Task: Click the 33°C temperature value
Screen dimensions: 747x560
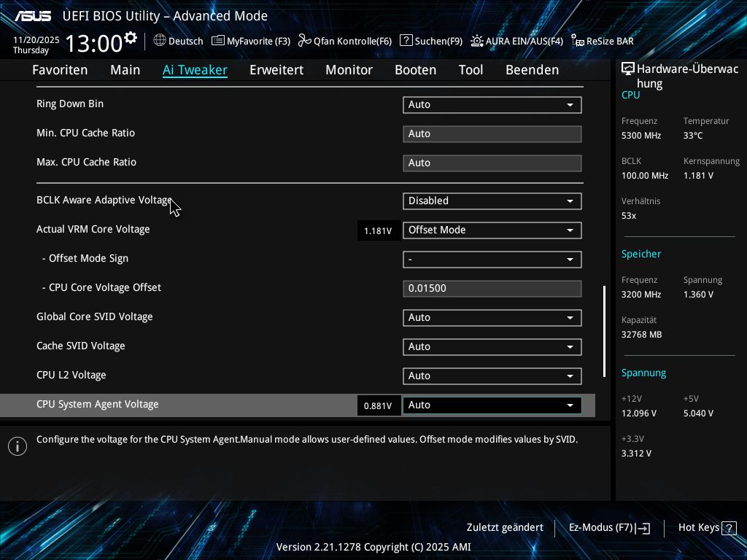Action: [x=693, y=136]
